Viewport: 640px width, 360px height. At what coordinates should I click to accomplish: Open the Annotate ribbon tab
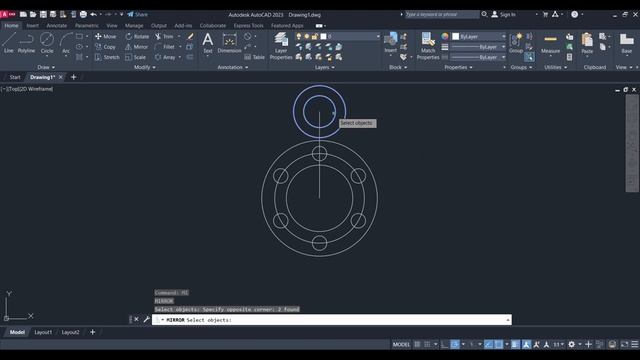tap(57, 25)
